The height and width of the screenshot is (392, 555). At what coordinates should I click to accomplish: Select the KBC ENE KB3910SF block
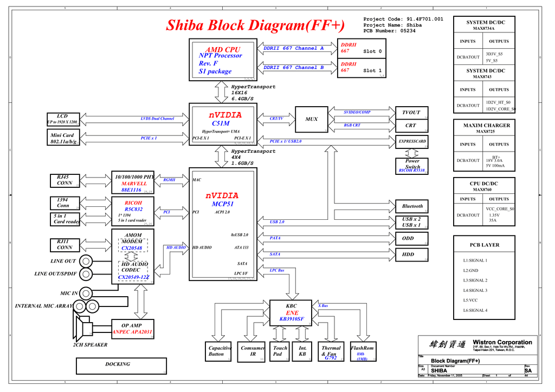point(291,313)
